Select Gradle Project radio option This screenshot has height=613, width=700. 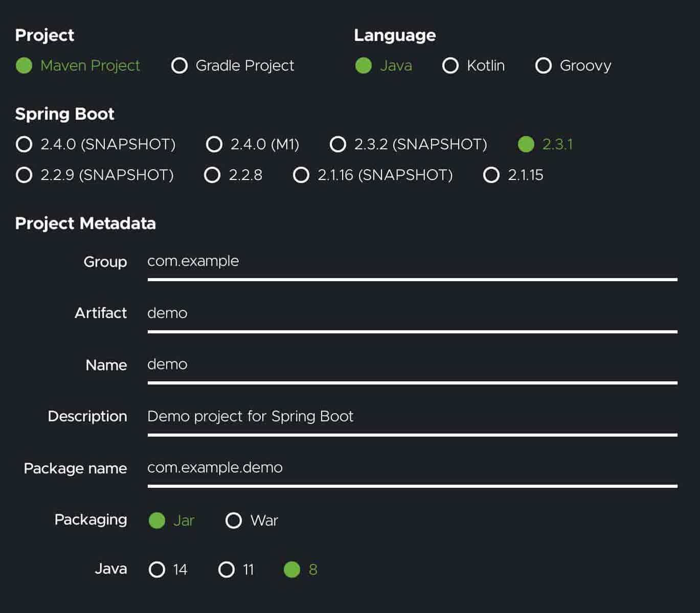click(x=179, y=65)
